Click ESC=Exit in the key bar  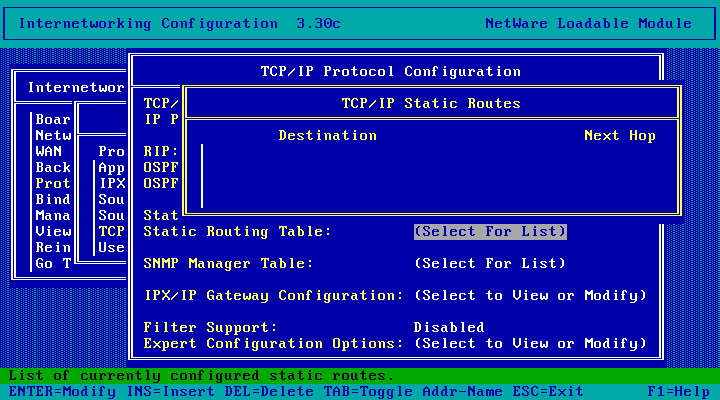point(548,392)
